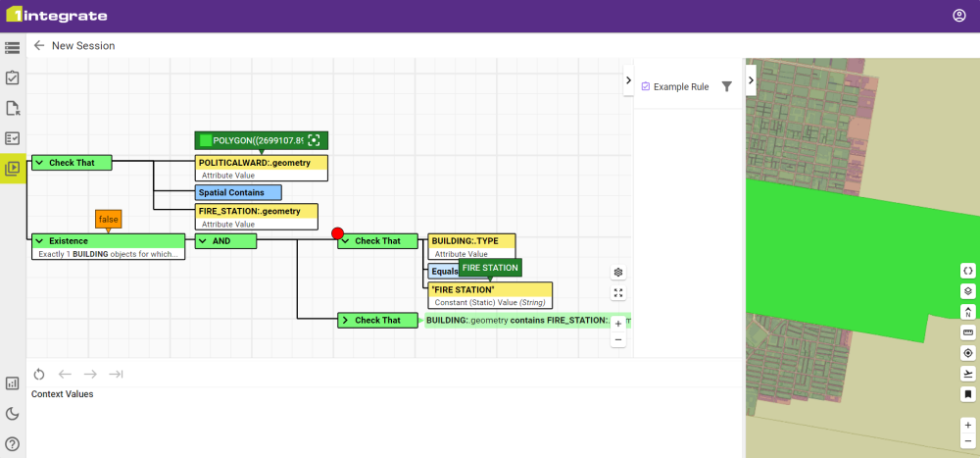
Task: Restart the debugger with the reset icon
Action: point(39,374)
